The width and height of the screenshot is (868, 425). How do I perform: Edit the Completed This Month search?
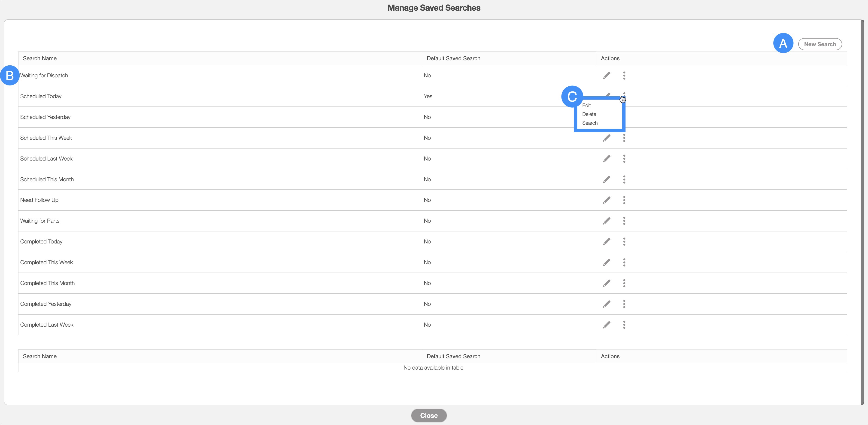[x=607, y=283]
